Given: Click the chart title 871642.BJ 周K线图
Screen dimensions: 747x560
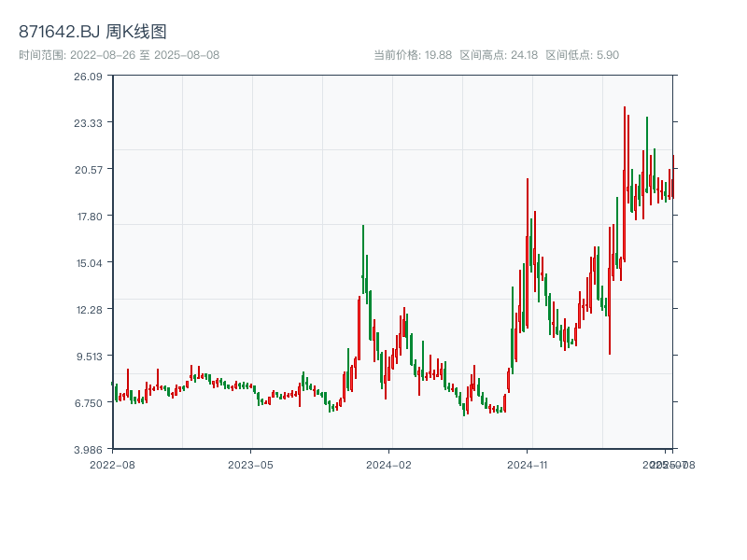Looking at the screenshot, I should click(x=92, y=32).
